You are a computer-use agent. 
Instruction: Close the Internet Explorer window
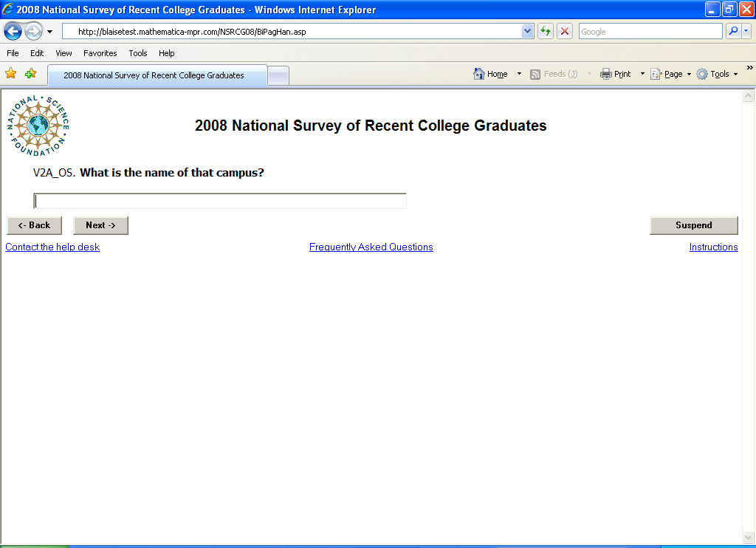(x=746, y=9)
